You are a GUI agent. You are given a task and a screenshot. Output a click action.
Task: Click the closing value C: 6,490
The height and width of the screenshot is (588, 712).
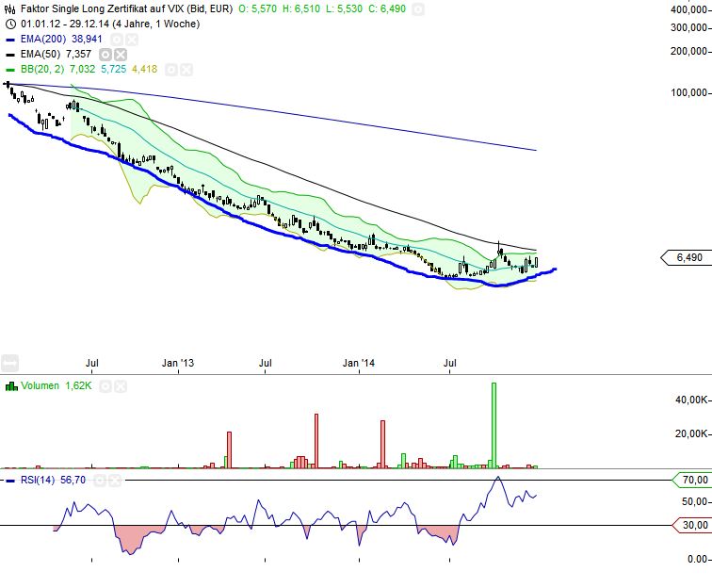(387, 8)
